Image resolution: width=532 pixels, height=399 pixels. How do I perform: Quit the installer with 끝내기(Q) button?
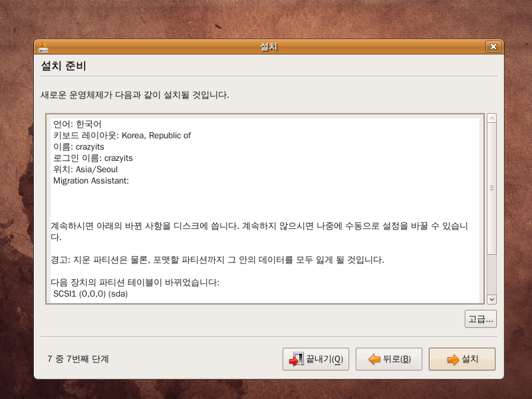click(x=316, y=359)
